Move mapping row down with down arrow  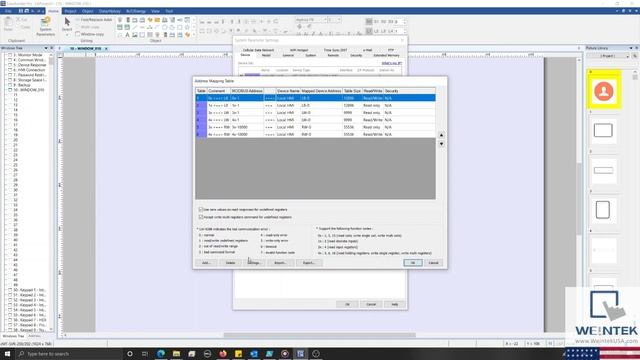pos(441,144)
